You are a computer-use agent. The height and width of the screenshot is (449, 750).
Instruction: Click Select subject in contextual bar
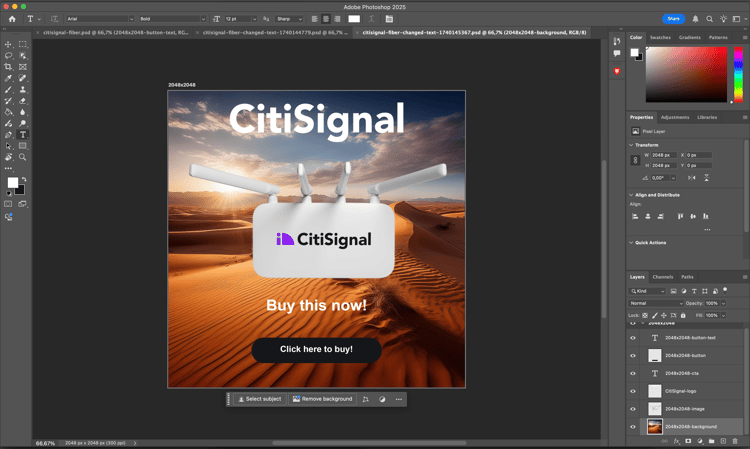coord(260,399)
